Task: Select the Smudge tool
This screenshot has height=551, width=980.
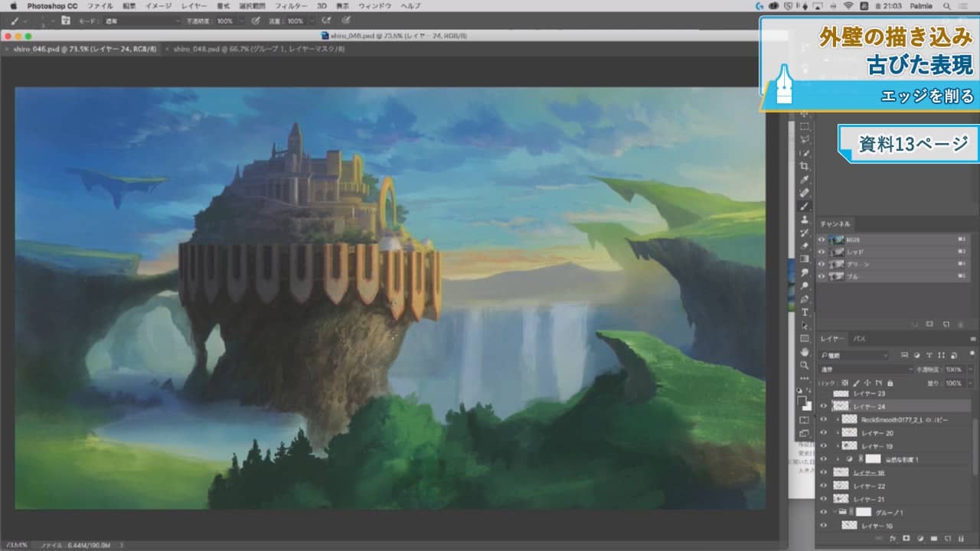Action: 805,272
